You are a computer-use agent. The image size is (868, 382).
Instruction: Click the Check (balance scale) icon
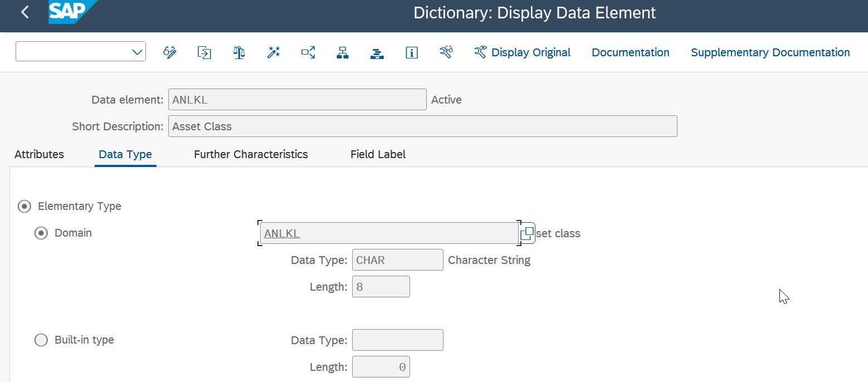239,52
